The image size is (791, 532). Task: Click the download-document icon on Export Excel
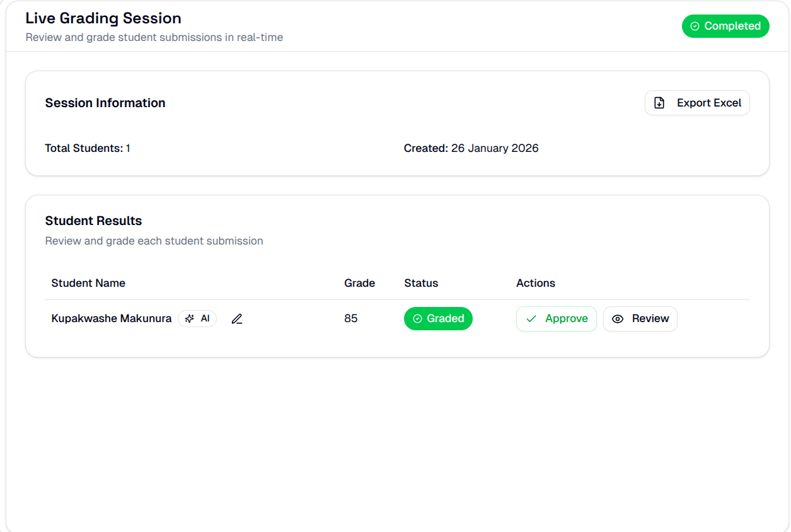coord(659,102)
